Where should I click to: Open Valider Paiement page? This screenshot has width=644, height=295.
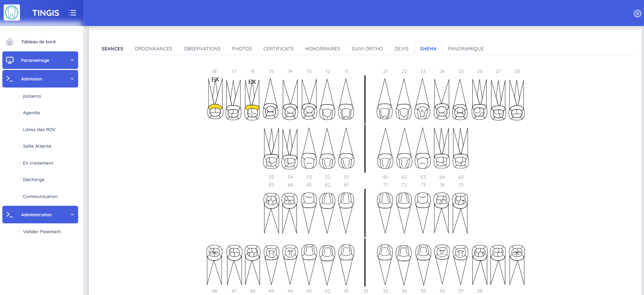tap(42, 232)
